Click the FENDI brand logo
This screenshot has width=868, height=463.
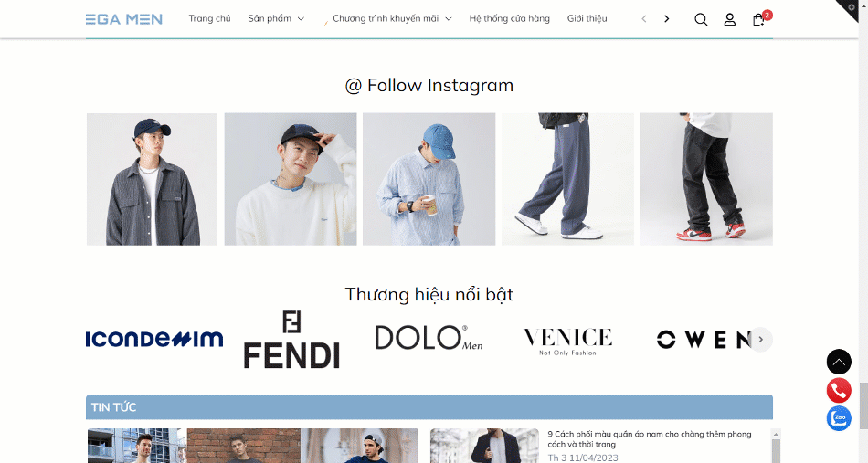pyautogui.click(x=291, y=339)
